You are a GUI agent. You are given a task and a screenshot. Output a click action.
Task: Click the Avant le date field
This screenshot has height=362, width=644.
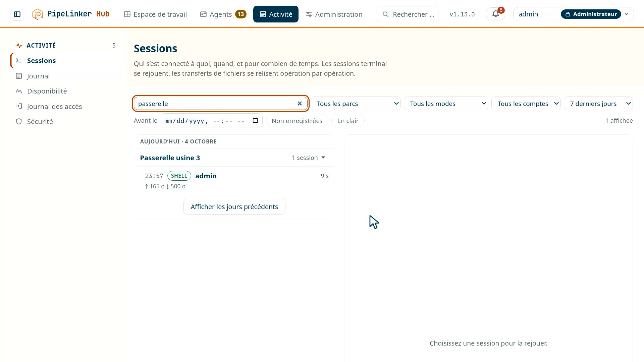211,121
